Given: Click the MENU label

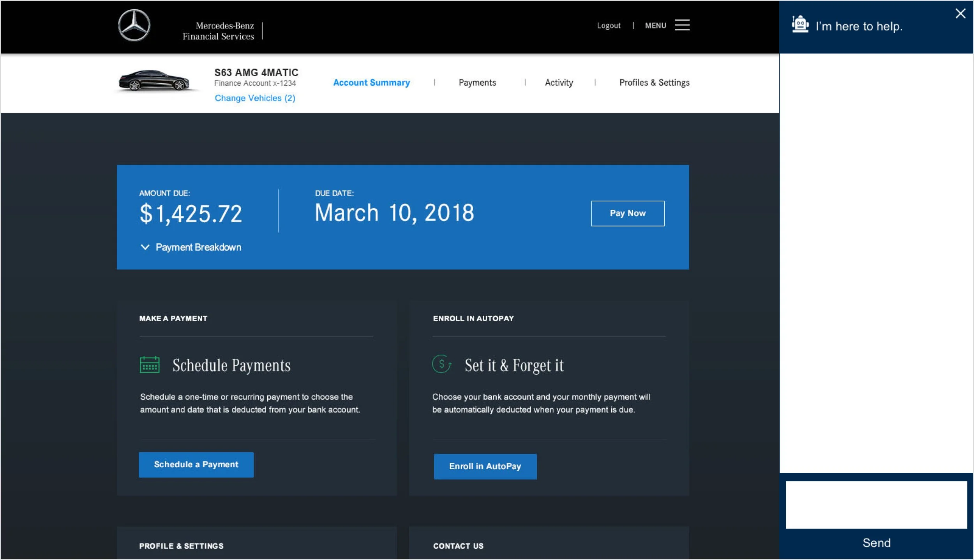Looking at the screenshot, I should point(656,26).
